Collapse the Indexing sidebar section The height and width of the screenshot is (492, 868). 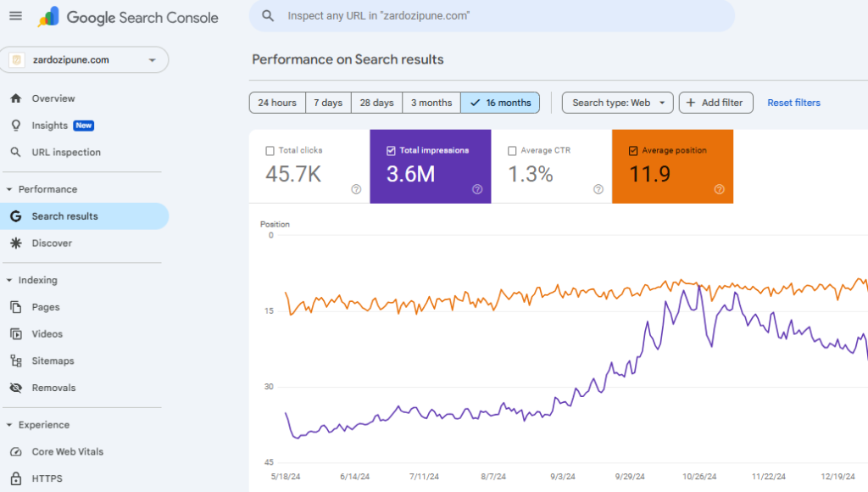(x=9, y=280)
